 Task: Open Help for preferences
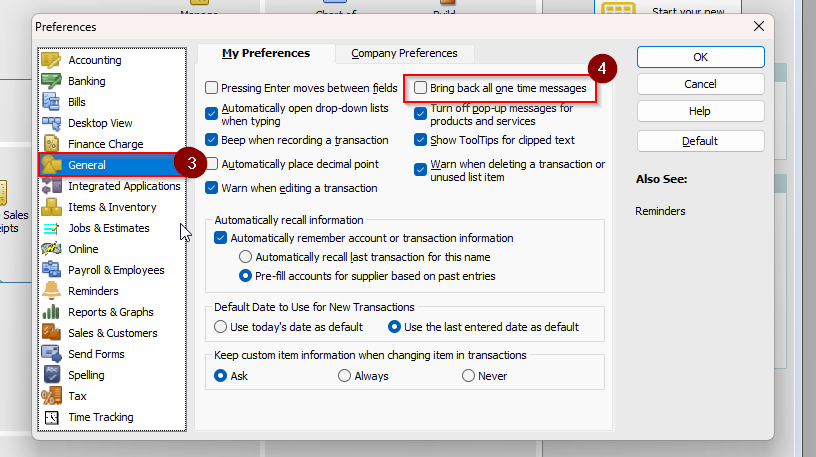tap(700, 111)
